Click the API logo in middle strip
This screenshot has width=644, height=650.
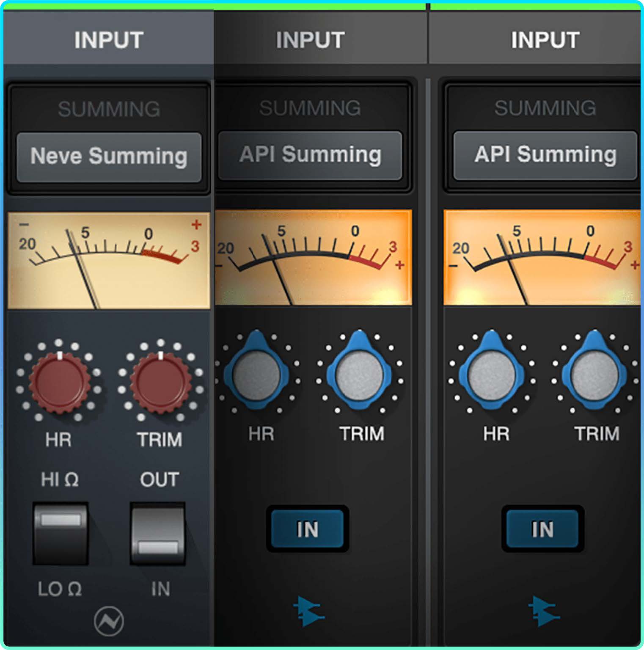(x=308, y=611)
